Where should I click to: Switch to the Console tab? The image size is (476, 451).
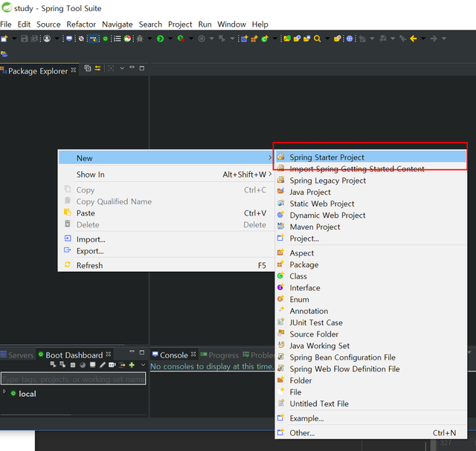[173, 355]
